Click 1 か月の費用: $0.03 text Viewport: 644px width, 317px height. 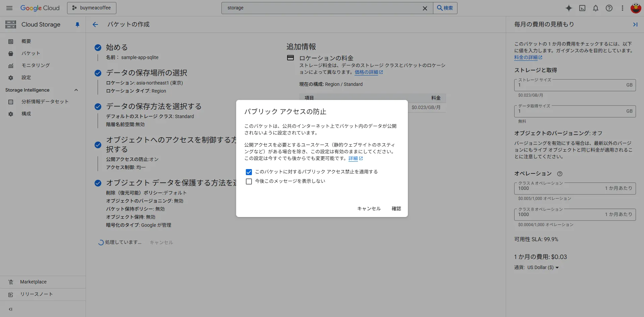[540, 257]
